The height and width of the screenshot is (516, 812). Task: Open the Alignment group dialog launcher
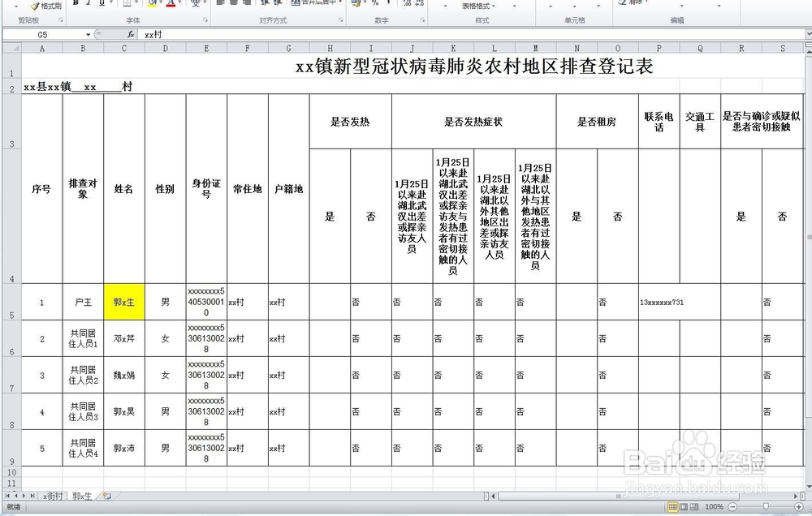[341, 19]
